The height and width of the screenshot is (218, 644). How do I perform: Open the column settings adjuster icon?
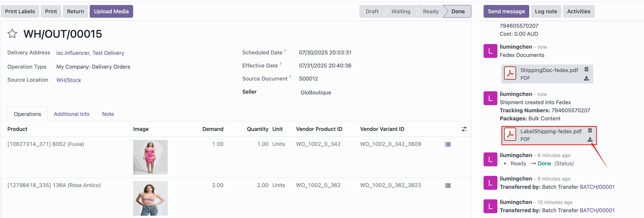coord(464,129)
